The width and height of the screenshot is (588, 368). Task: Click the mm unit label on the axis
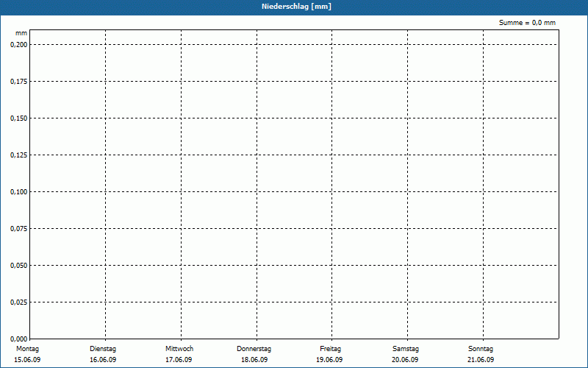click(21, 33)
